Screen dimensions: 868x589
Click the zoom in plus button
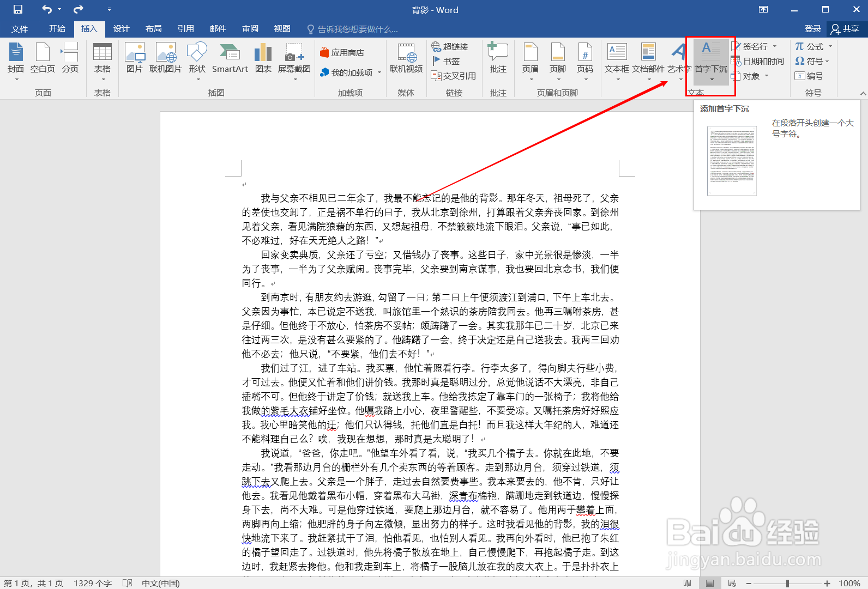click(x=827, y=583)
